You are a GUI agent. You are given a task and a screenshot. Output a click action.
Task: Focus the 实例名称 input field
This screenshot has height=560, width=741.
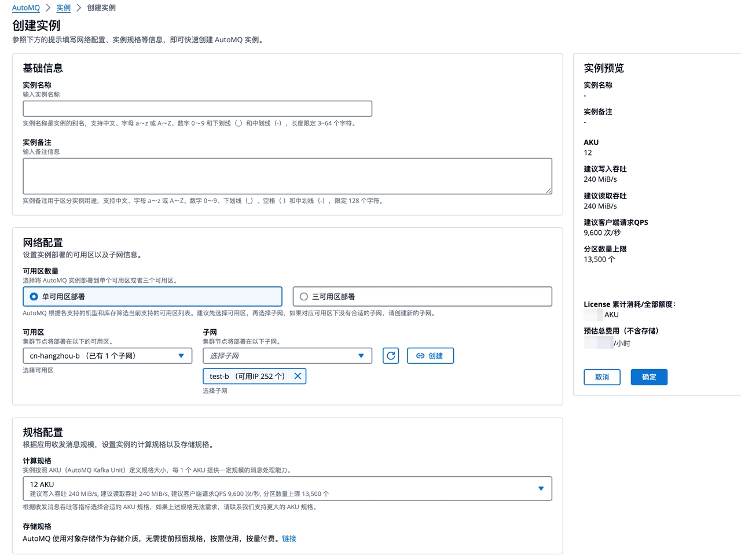point(197,109)
